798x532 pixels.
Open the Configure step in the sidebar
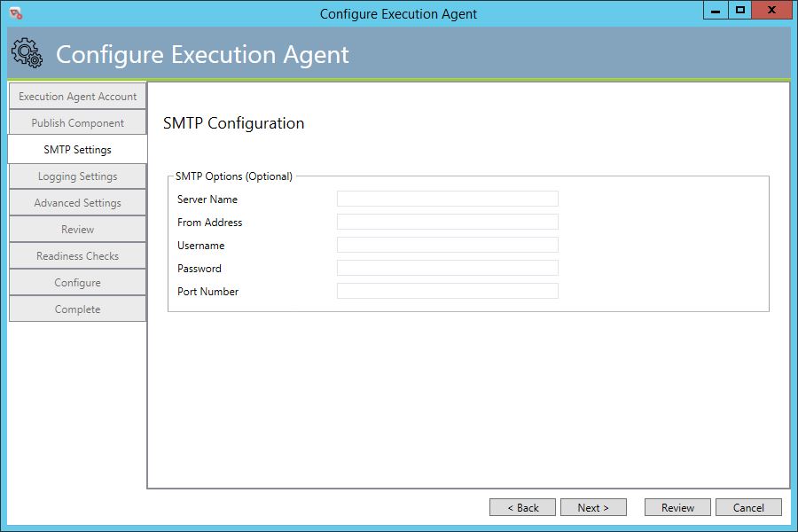tap(77, 283)
